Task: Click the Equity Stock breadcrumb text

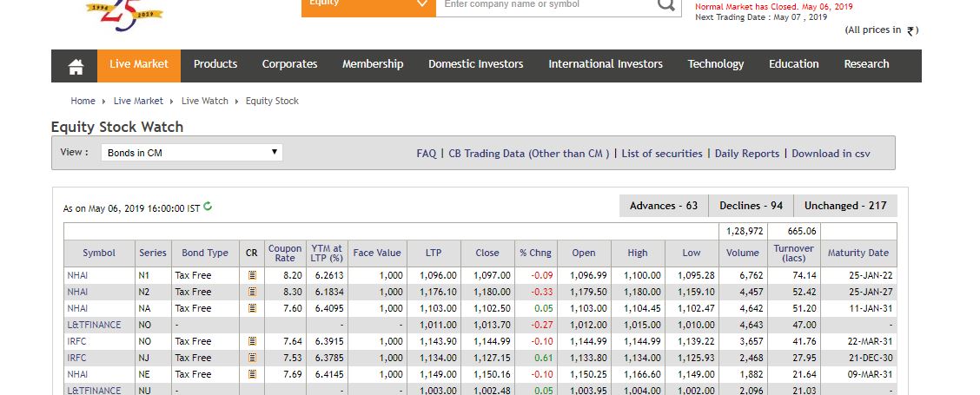Action: 272,101
